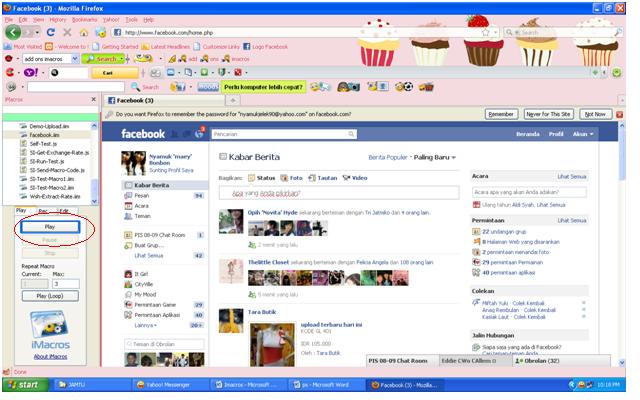Go back with the green back arrow
Viewport: 640px width, 400px height.
tap(13, 32)
